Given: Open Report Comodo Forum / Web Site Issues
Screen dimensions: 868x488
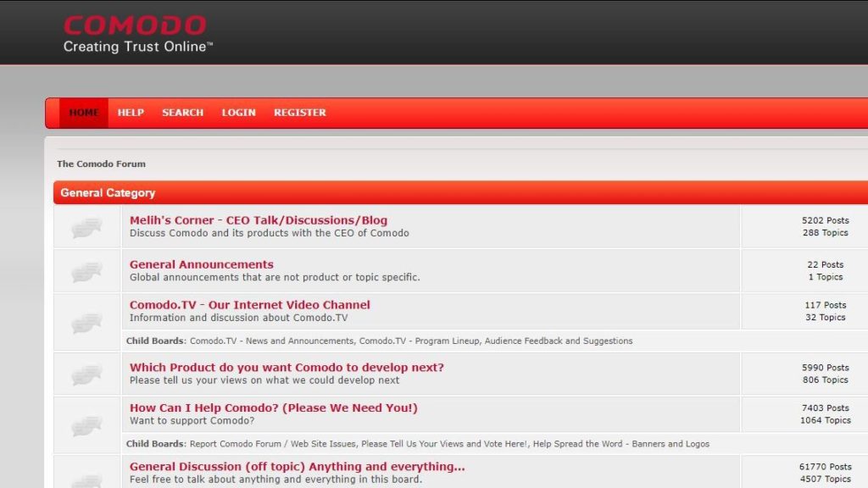Looking at the screenshot, I should pos(275,444).
